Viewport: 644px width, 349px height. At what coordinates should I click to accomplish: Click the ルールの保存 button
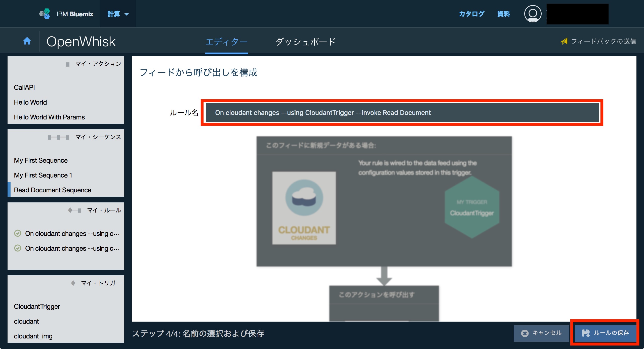(x=606, y=333)
